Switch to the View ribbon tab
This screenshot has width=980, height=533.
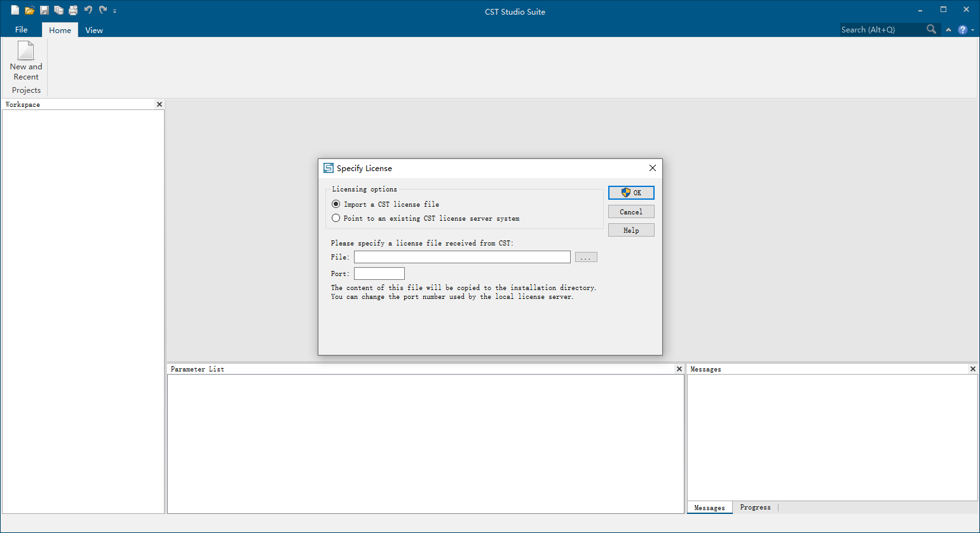tap(94, 30)
